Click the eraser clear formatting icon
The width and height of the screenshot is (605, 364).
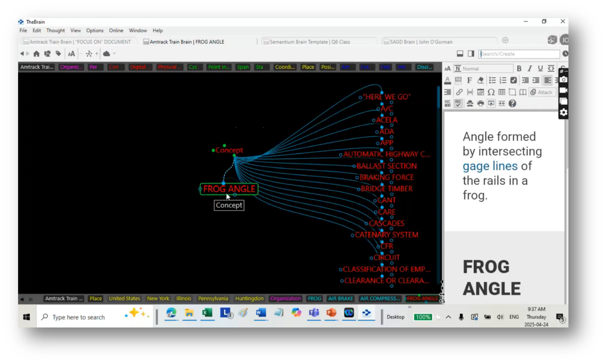(x=480, y=80)
